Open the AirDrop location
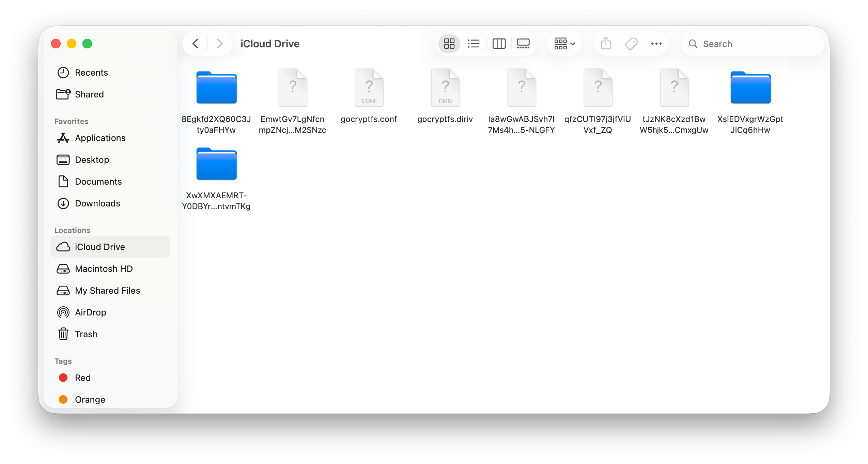Image resolution: width=868 pixels, height=464 pixels. (90, 312)
